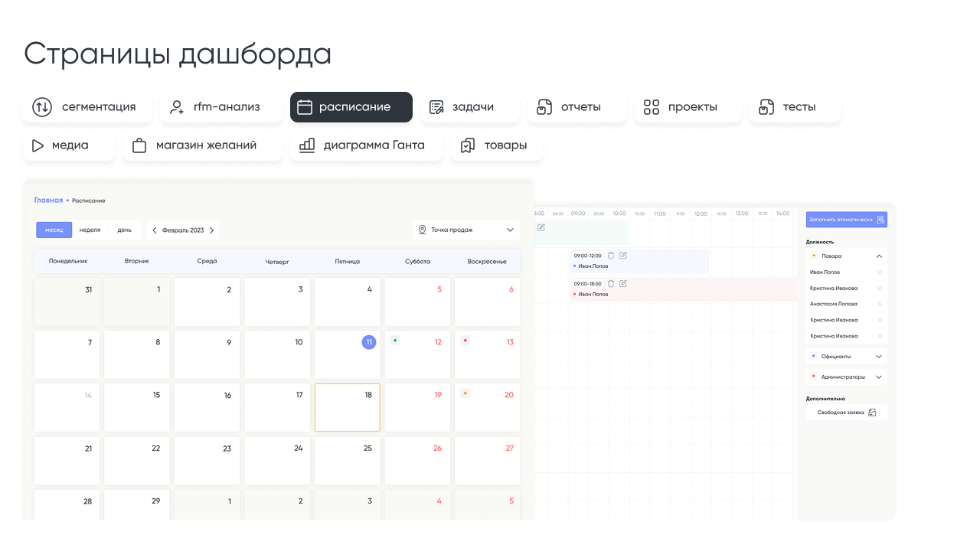Click the icon inside Свободная заявка button
This screenshot has width=980, height=551.
(872, 412)
